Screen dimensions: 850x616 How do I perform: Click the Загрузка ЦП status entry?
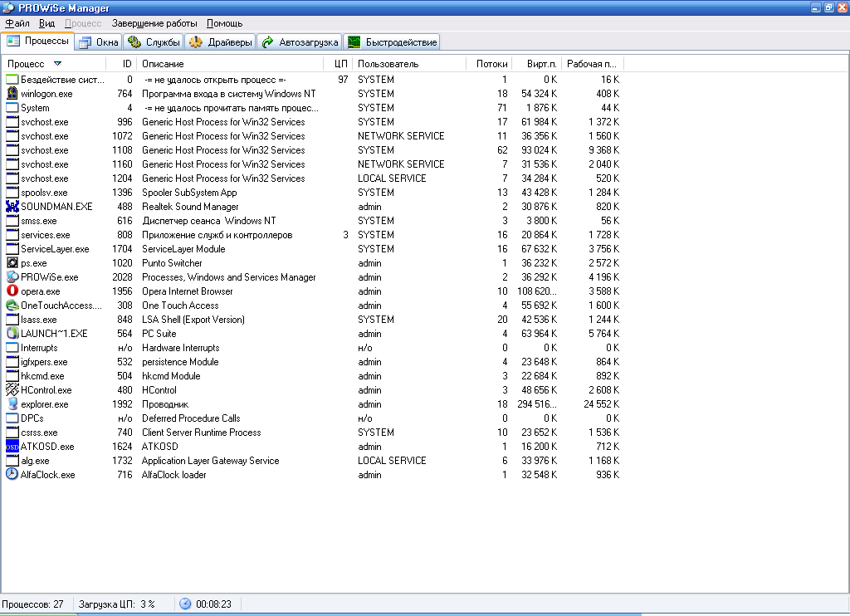tap(116, 604)
